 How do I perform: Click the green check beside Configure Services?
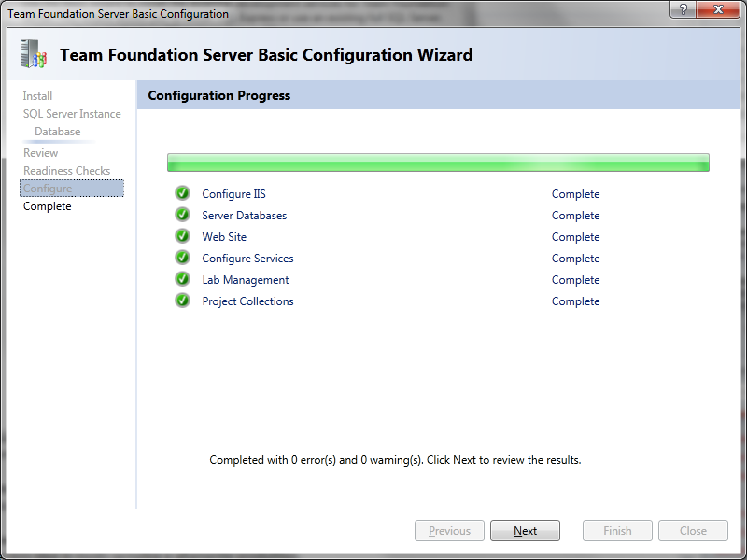coord(182,258)
